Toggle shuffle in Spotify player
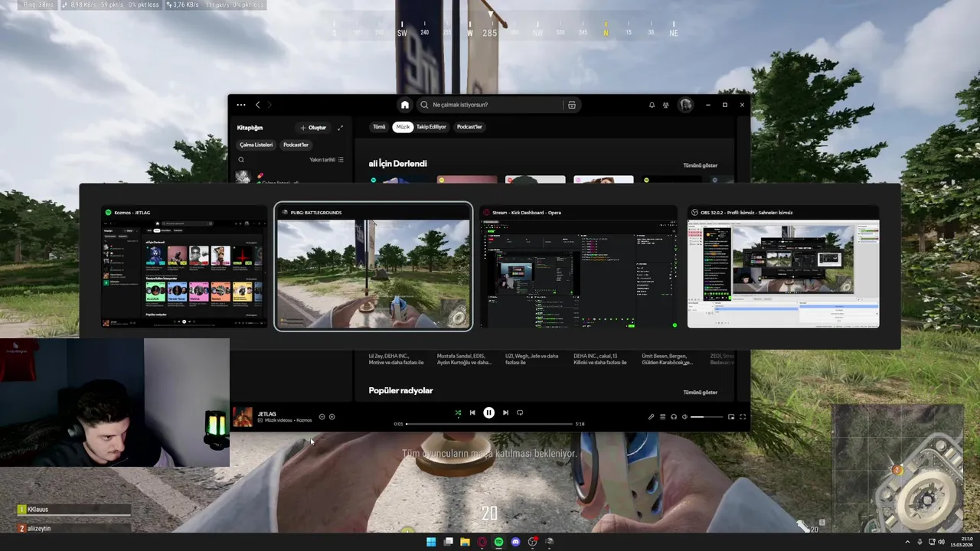Screen dimensions: 980x551 pyautogui.click(x=458, y=412)
